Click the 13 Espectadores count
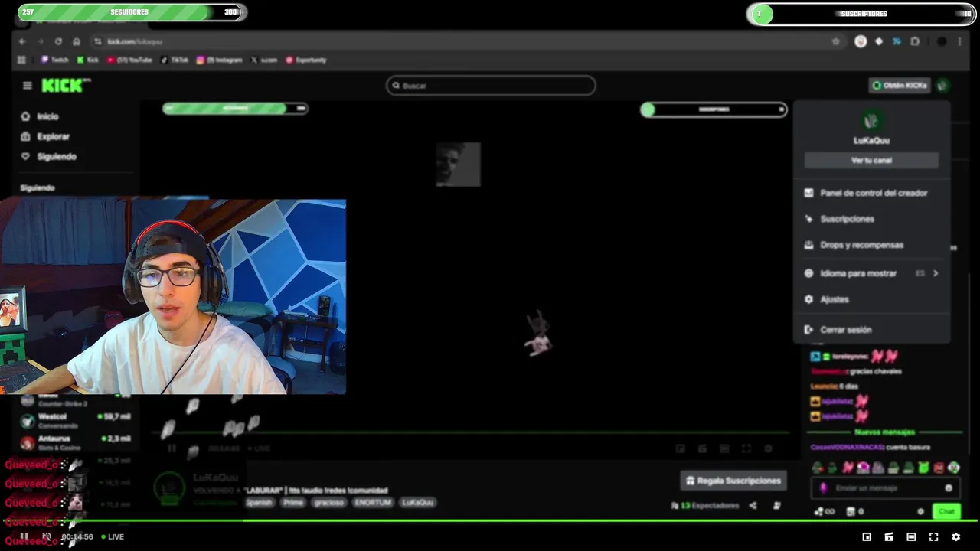The width and height of the screenshot is (980, 551). [704, 505]
